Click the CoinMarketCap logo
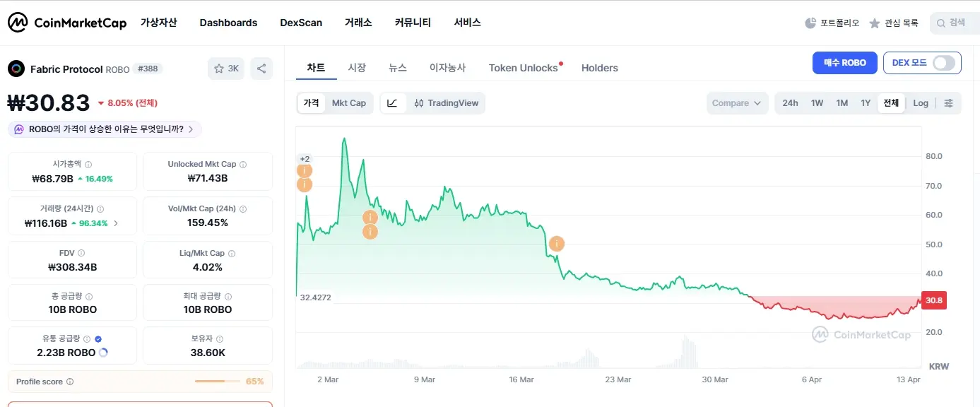This screenshot has width=980, height=407. coord(66,22)
